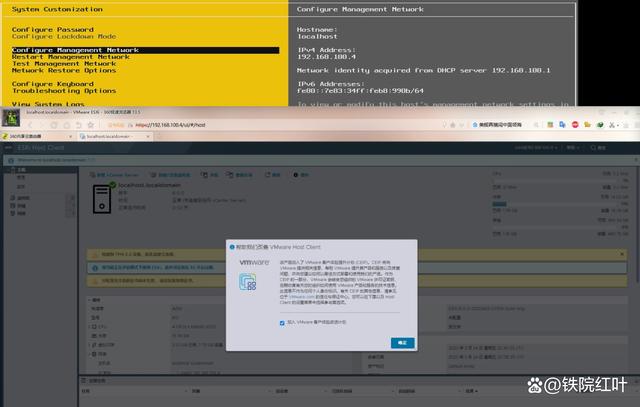Click the red ad-block extension icon
The image size is (640, 407).
click(575, 125)
